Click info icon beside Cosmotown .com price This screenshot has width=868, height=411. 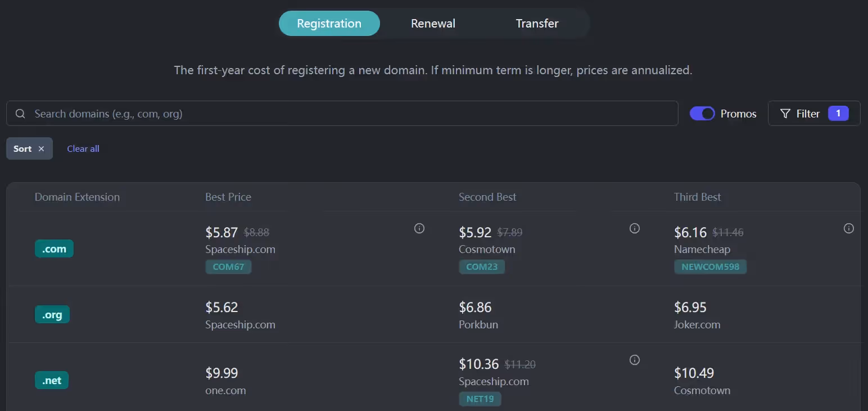pos(635,228)
